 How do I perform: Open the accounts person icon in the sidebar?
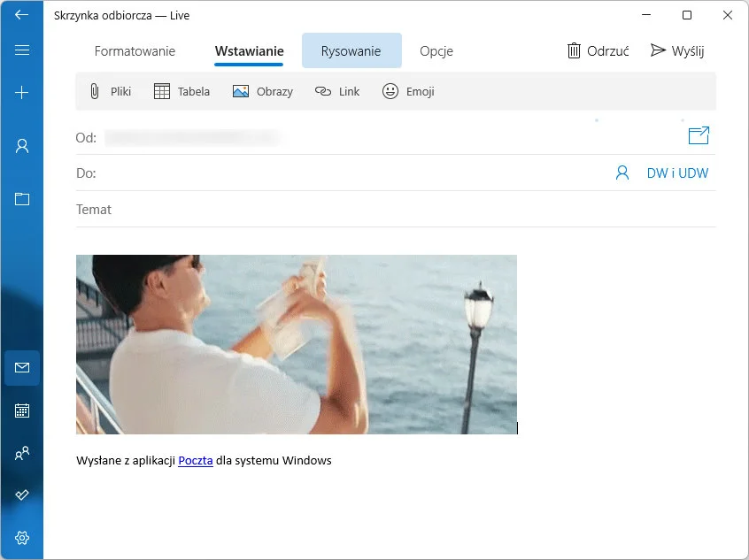point(22,146)
